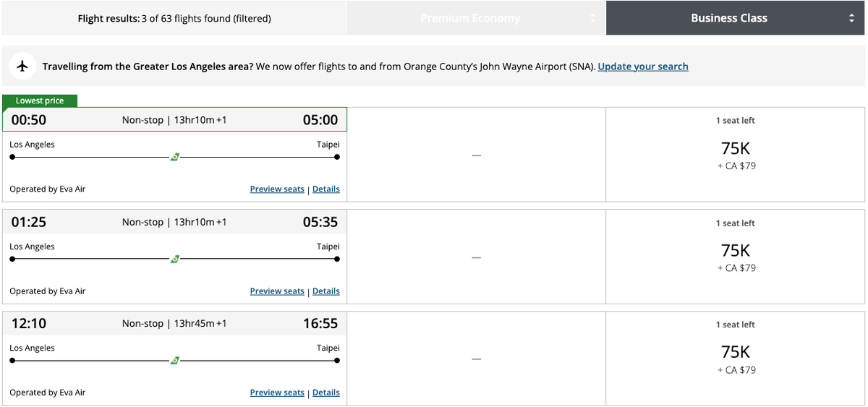Select 75K Business fare on 00:50 flight

(735, 155)
